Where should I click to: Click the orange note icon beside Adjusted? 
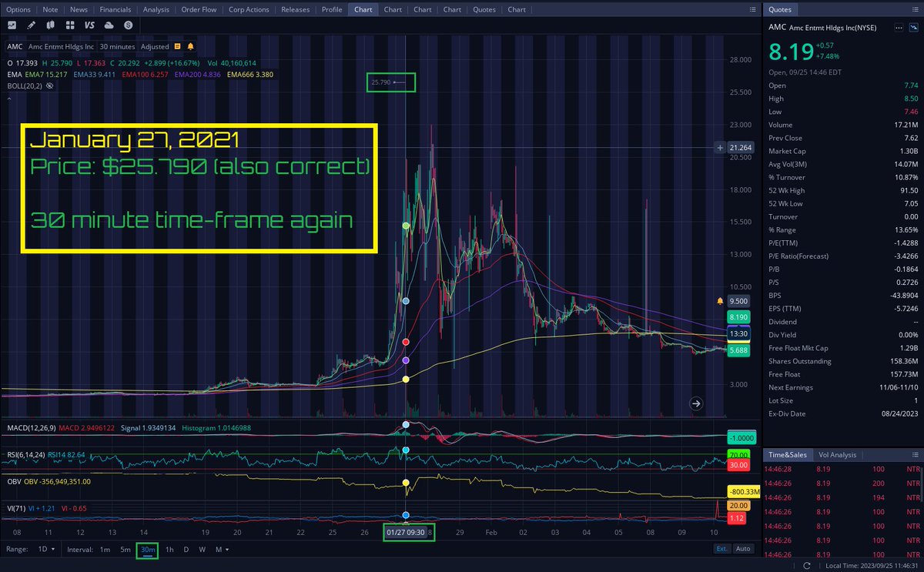tap(178, 46)
